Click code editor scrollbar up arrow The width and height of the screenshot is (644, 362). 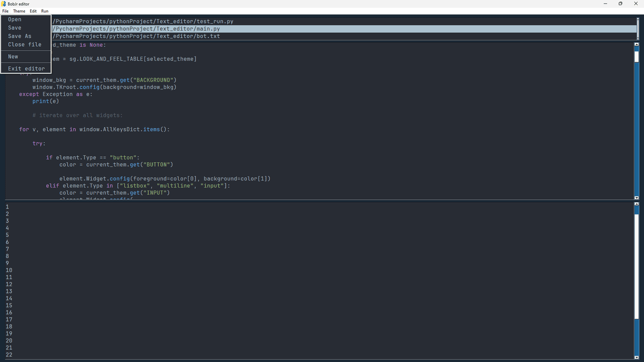[636, 45]
